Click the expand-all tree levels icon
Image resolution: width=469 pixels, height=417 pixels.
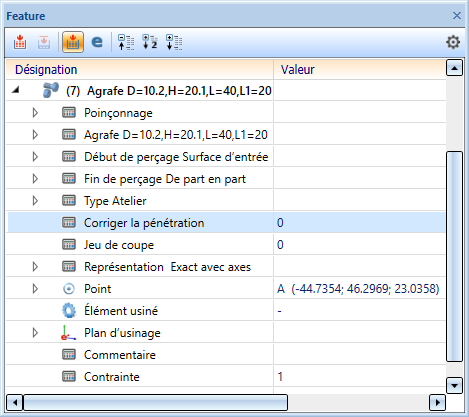(x=174, y=42)
